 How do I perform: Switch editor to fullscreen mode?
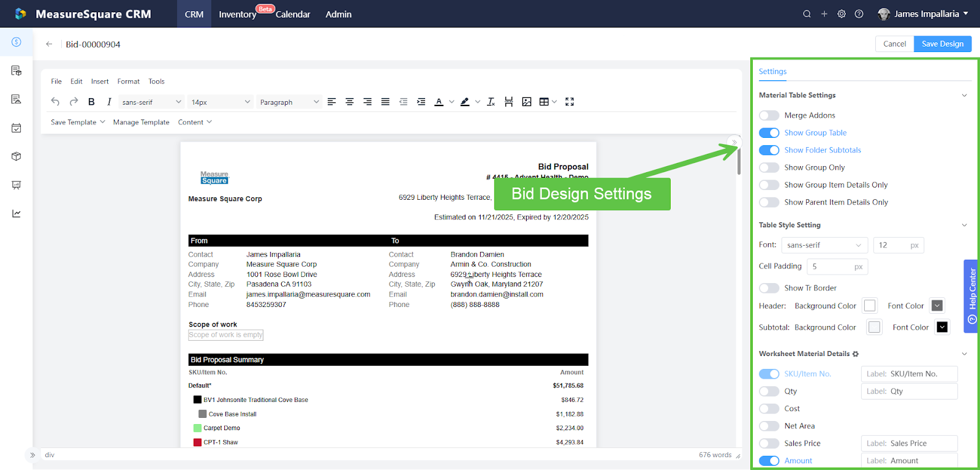[570, 102]
